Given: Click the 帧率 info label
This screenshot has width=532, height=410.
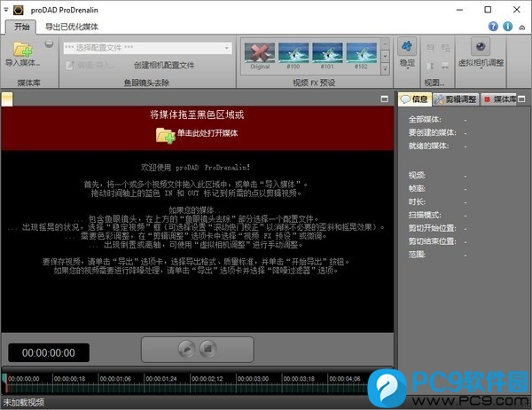Looking at the screenshot, I should (x=417, y=188).
